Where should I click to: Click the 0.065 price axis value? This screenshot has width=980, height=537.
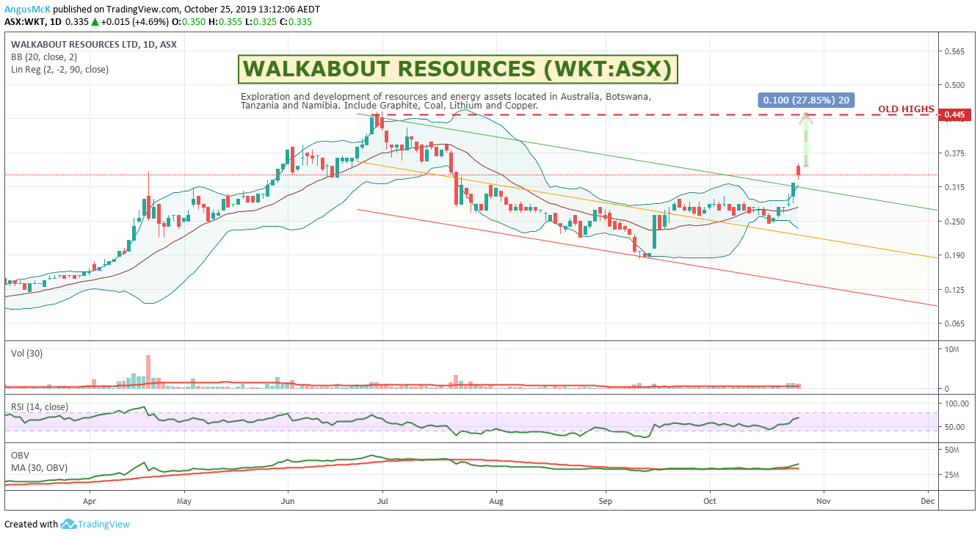pyautogui.click(x=954, y=324)
